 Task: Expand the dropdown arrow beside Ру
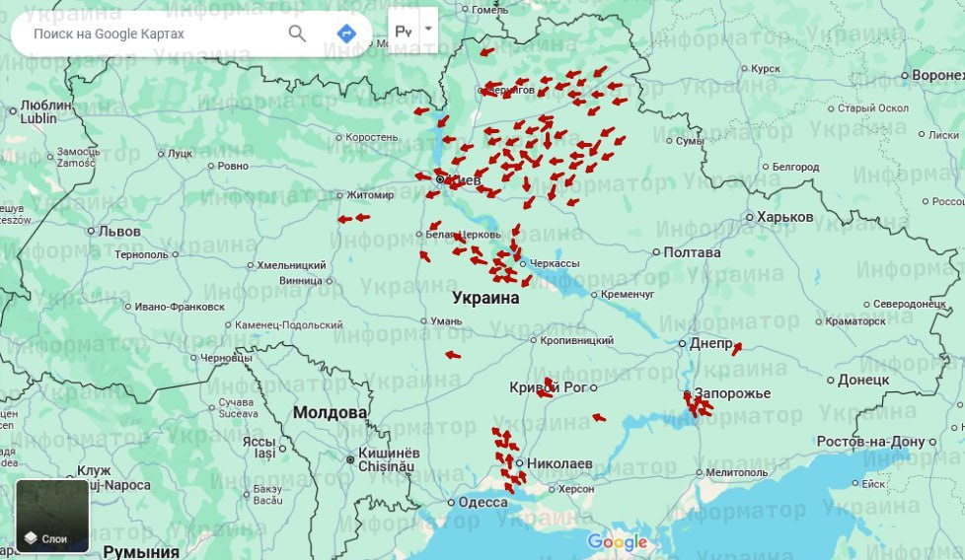point(428,30)
